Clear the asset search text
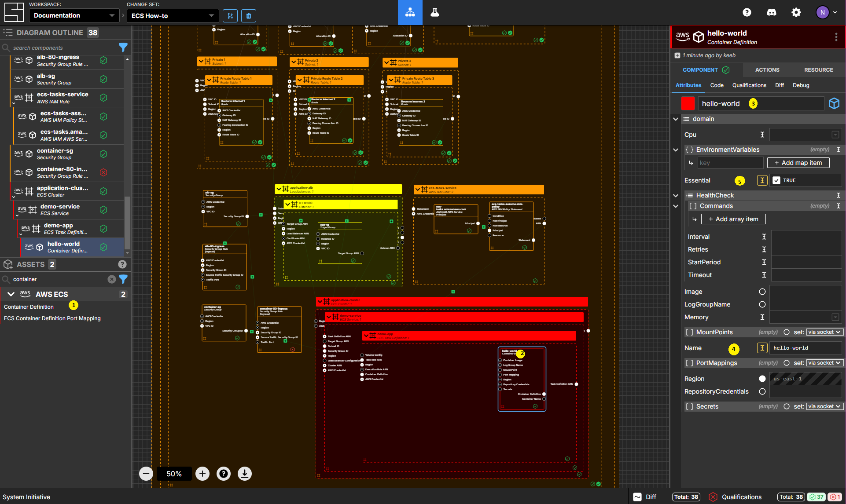The height and width of the screenshot is (504, 846). point(112,279)
